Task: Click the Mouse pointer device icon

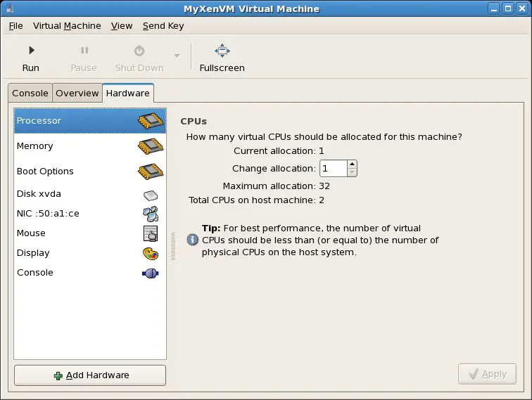Action: 151,233
